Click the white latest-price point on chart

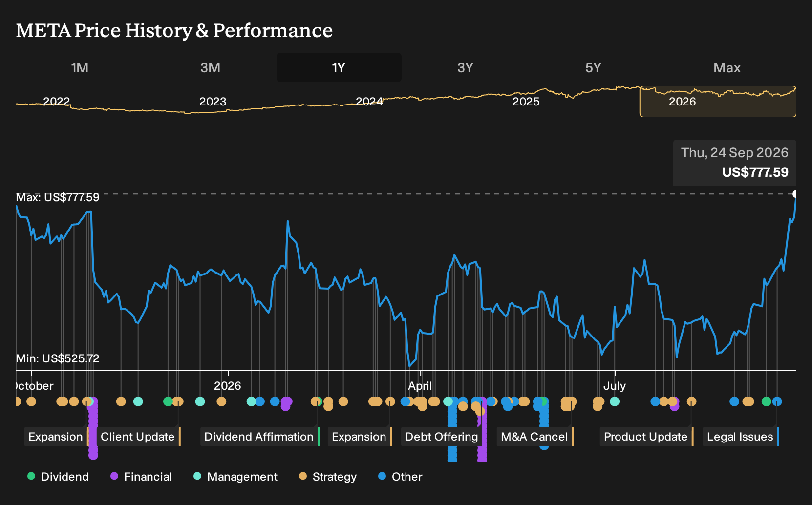795,194
